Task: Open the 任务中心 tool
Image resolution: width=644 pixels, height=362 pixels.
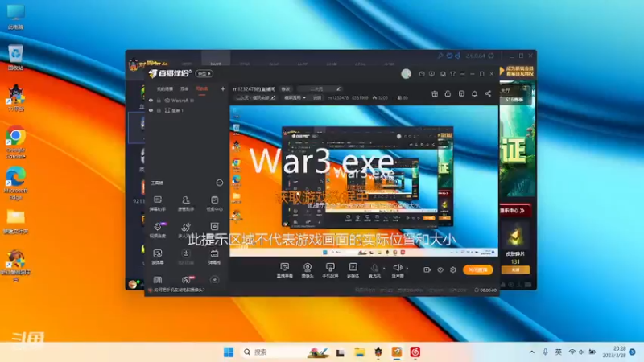Action: pos(214,204)
